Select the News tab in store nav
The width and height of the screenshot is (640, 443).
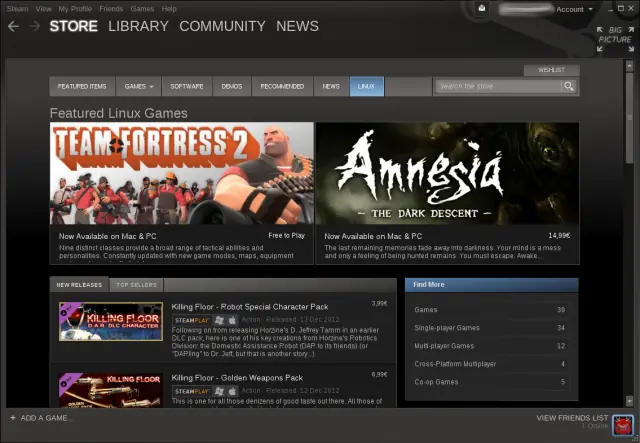coord(331,87)
